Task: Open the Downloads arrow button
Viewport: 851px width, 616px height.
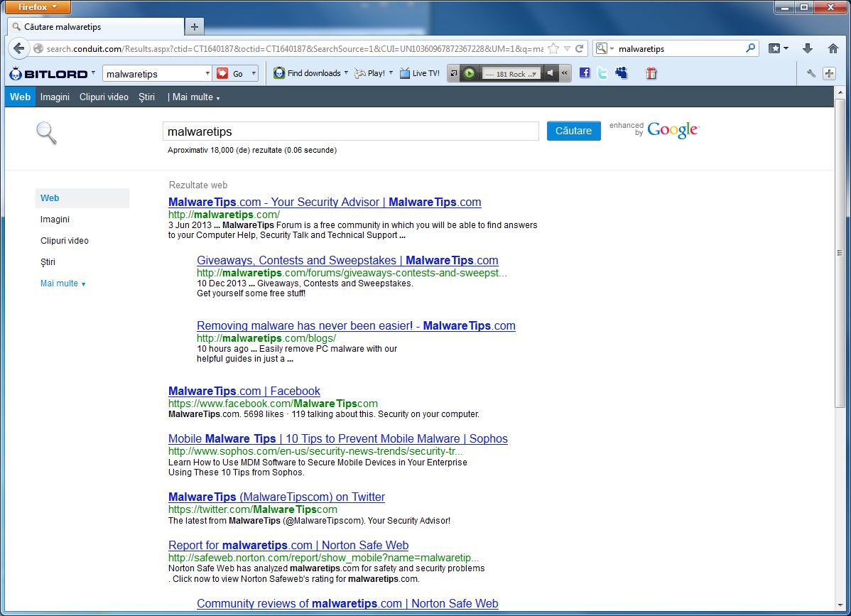Action: point(808,48)
